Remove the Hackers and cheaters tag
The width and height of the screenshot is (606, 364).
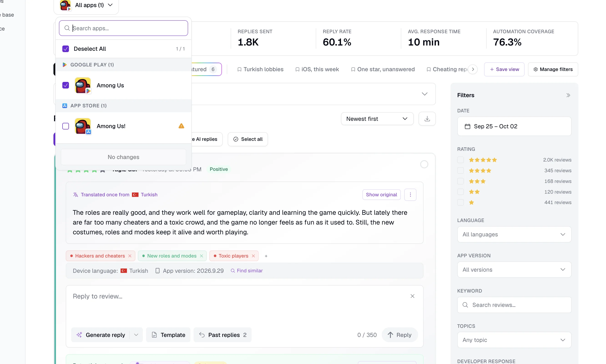click(130, 256)
